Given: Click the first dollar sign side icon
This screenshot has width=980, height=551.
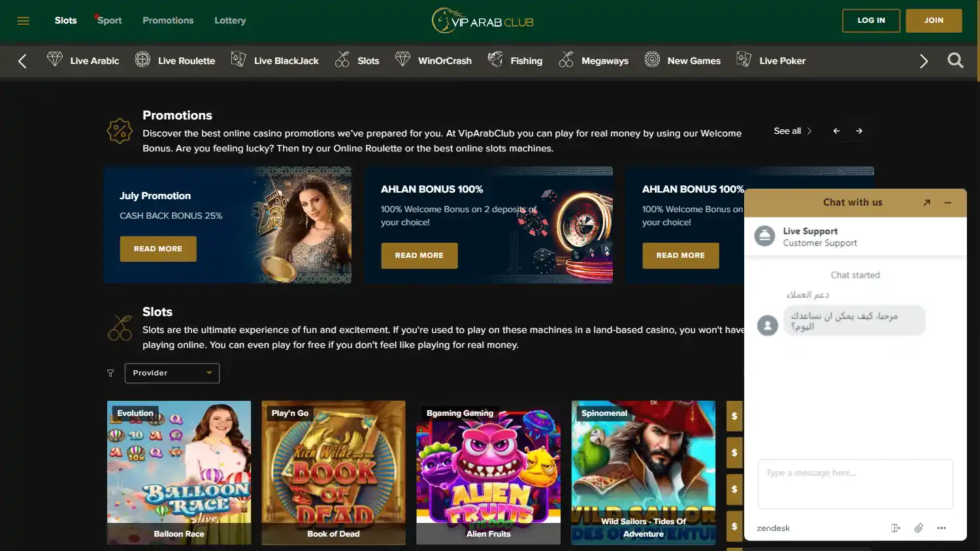Looking at the screenshot, I should coord(734,416).
